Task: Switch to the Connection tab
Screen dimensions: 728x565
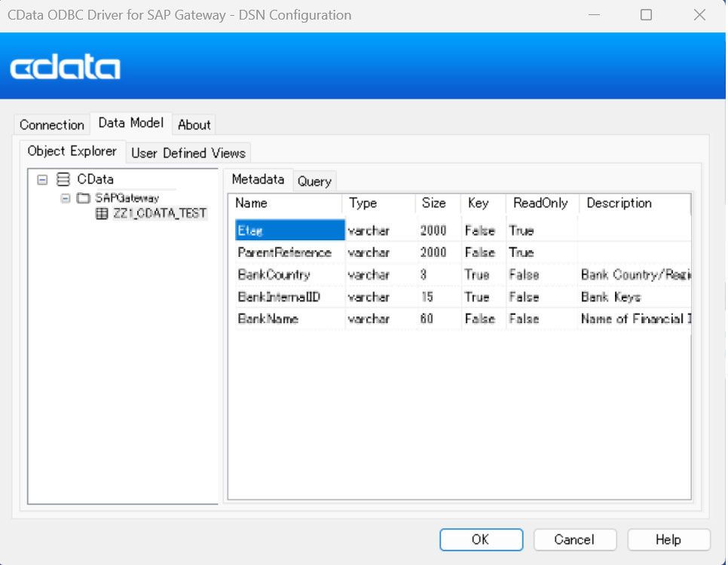Action: coord(50,124)
